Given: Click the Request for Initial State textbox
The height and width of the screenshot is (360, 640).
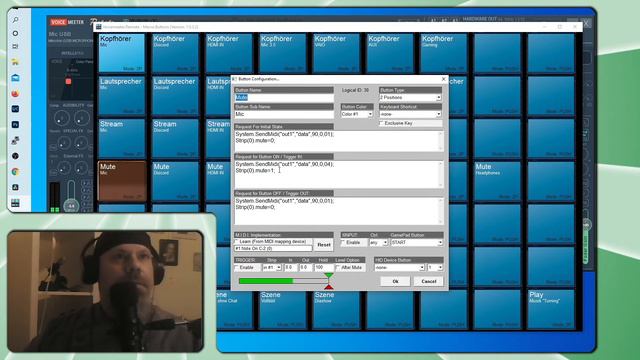Looking at the screenshot, I should coord(338,140).
